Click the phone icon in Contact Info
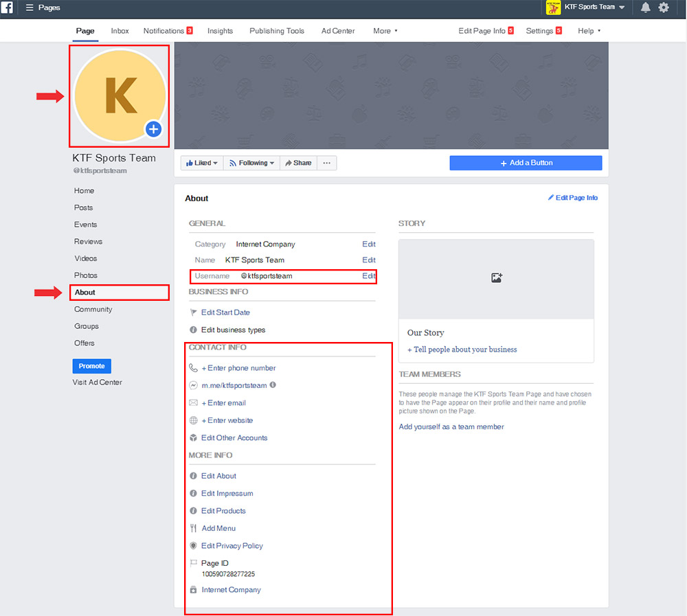 193,368
